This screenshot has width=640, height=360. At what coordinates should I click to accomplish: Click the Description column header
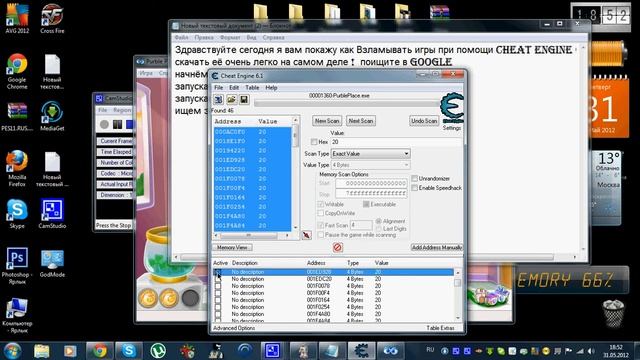click(245, 263)
